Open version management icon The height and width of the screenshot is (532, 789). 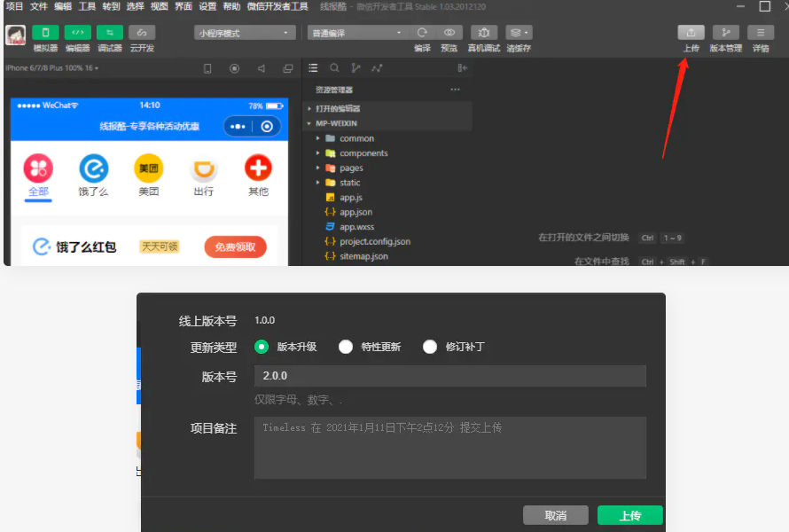pos(725,33)
